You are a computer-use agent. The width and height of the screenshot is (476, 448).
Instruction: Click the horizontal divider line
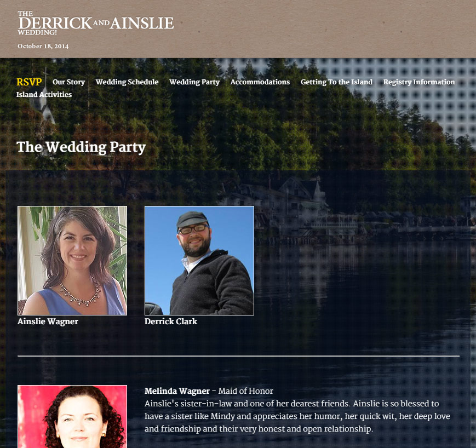238,356
